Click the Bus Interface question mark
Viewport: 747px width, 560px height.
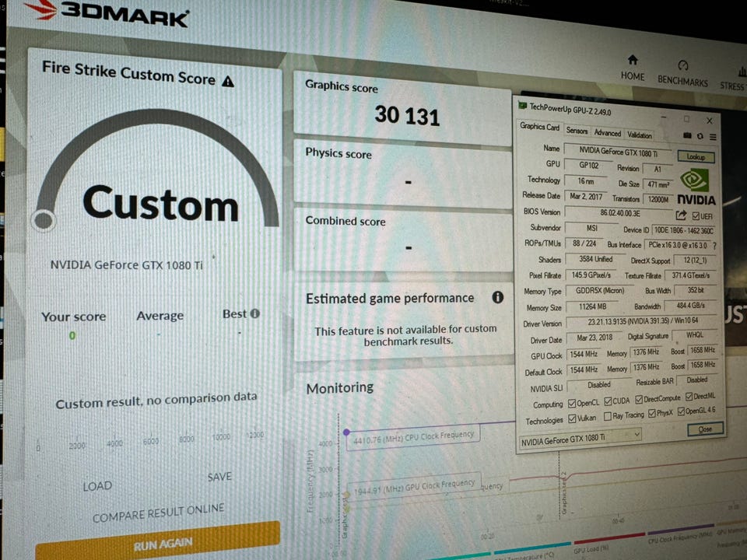click(714, 246)
